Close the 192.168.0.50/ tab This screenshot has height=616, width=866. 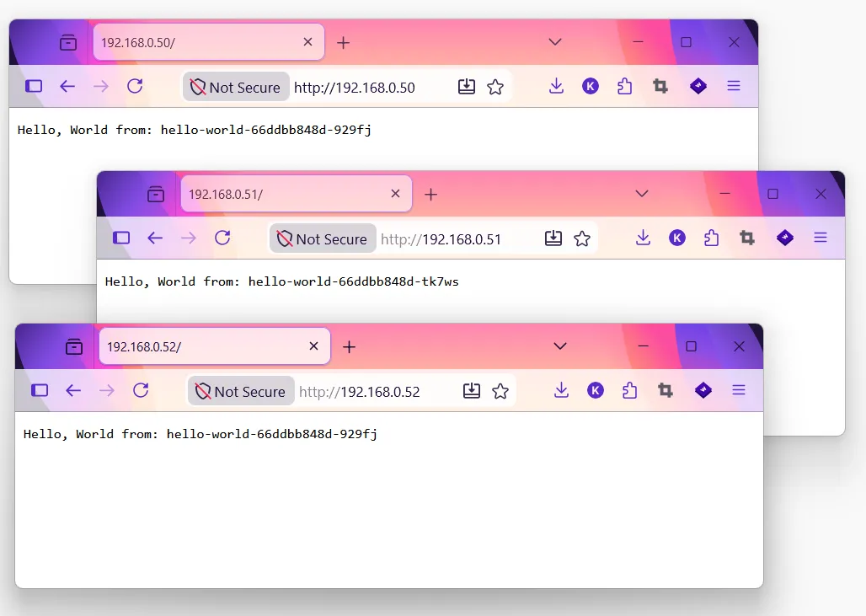[308, 42]
